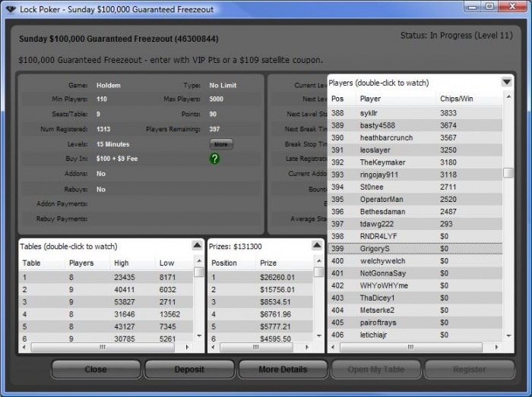Click the Tables list vertical scrollbar thumb
Viewport: 532px width, 397px height.
[x=199, y=272]
